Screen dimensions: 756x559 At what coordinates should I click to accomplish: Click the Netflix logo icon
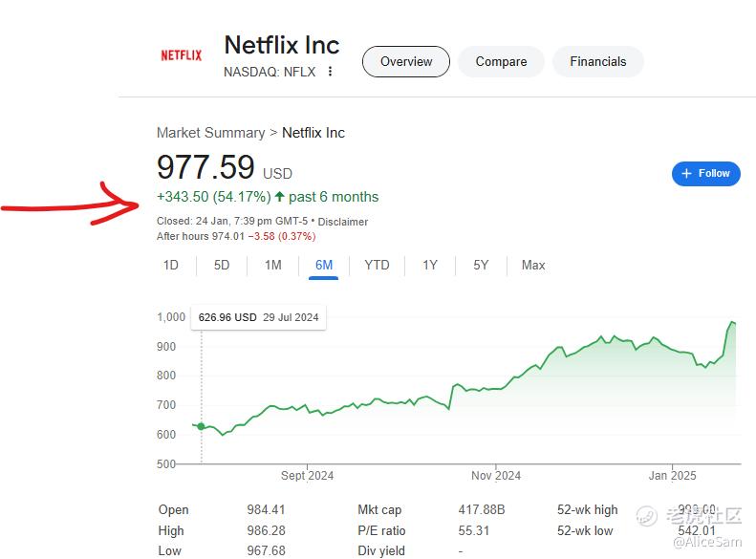(x=182, y=55)
